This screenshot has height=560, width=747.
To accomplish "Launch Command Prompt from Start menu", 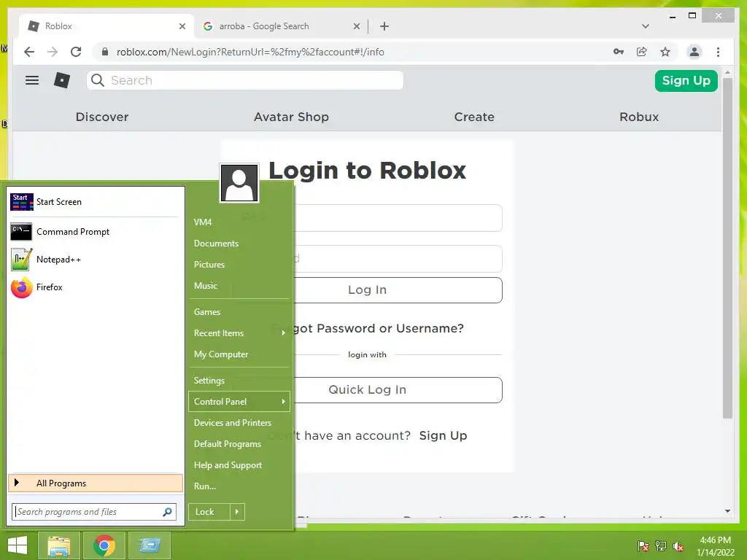I will point(94,232).
